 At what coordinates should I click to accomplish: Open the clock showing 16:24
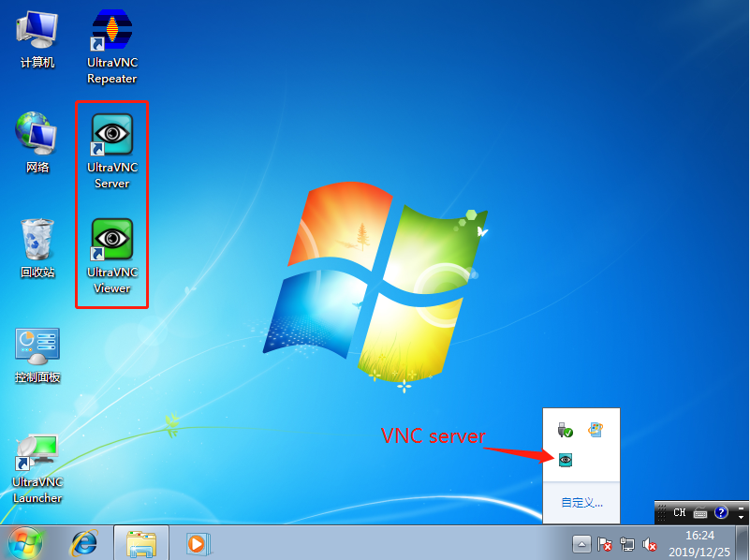[699, 544]
